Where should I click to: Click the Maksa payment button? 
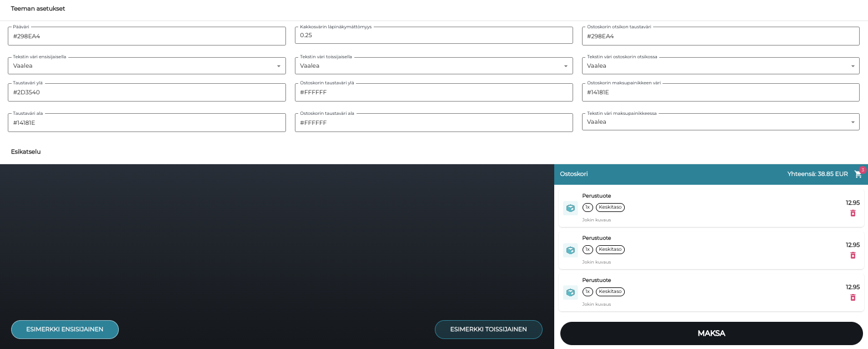pyautogui.click(x=711, y=333)
